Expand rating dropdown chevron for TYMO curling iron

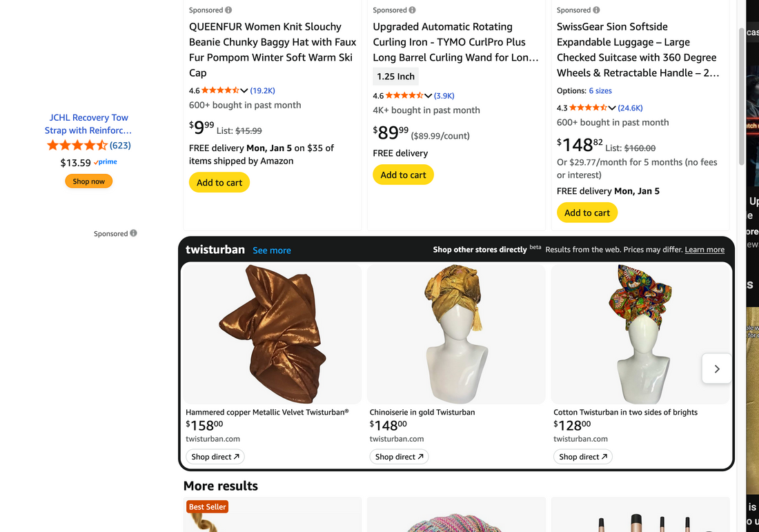click(x=428, y=96)
